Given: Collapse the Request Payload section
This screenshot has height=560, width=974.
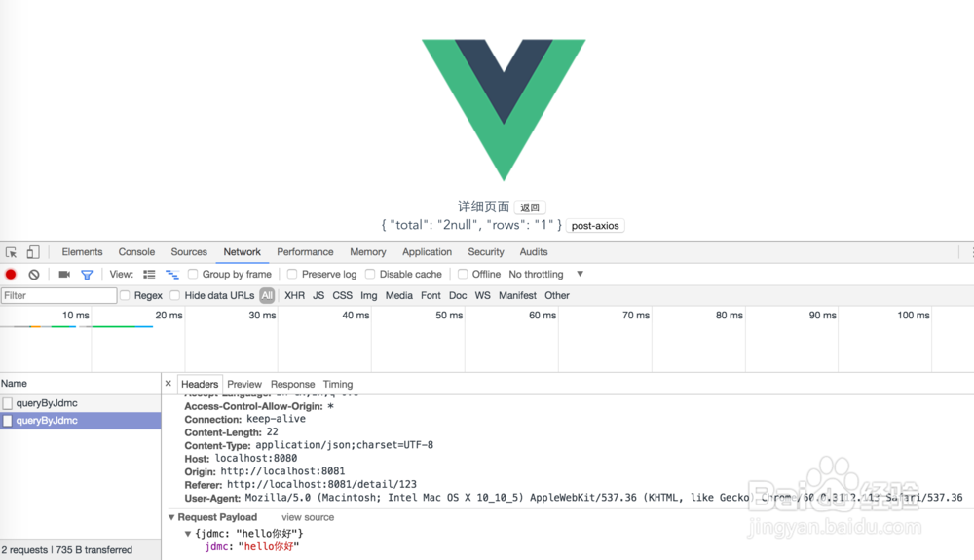Looking at the screenshot, I should 171,517.
